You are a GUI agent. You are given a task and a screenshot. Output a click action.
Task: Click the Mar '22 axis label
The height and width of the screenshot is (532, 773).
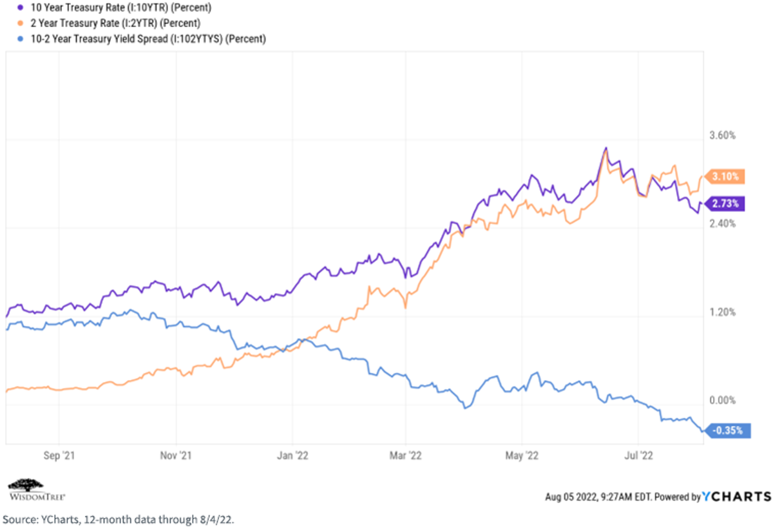(406, 456)
